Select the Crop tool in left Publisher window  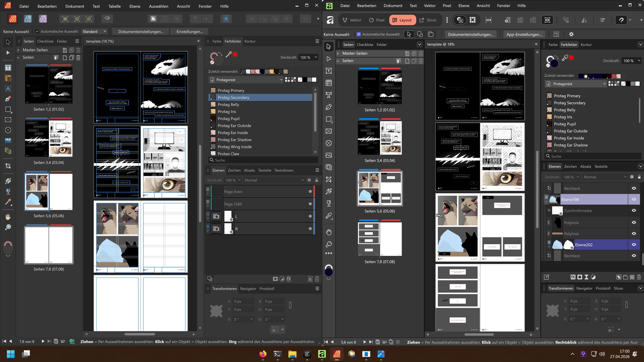pos(8,166)
